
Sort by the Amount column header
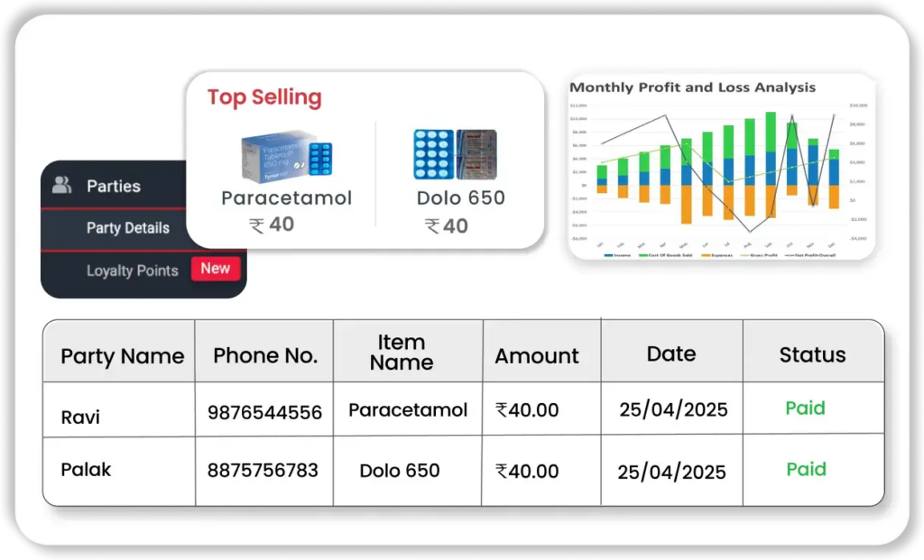coord(537,356)
